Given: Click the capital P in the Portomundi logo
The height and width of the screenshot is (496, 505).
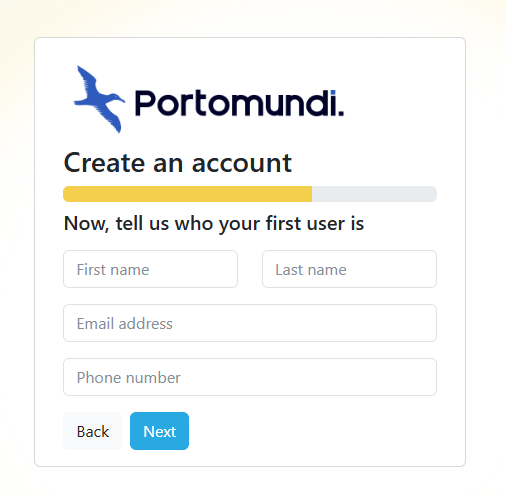Looking at the screenshot, I should pos(143,103).
